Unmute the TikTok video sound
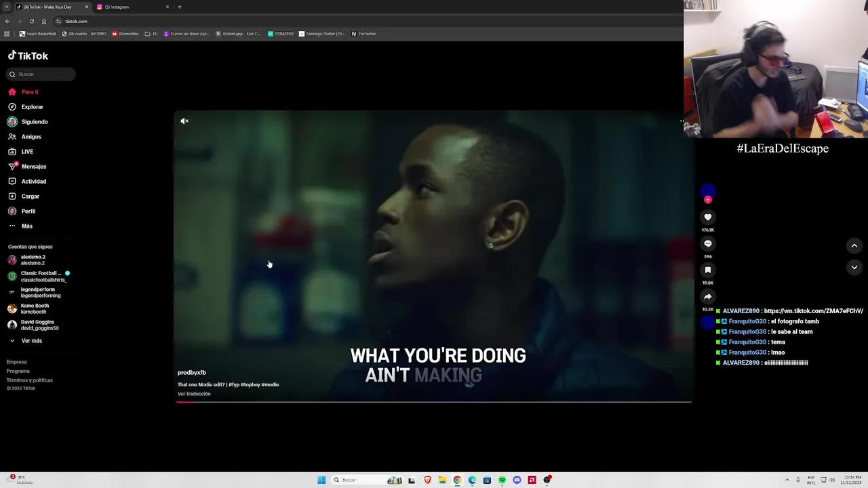 coord(184,121)
